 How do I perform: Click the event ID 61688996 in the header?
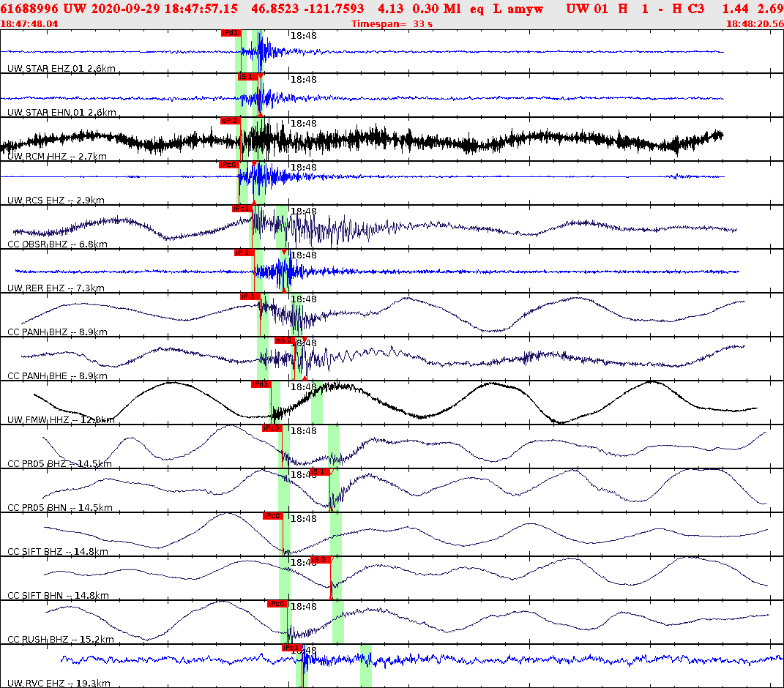(x=35, y=10)
